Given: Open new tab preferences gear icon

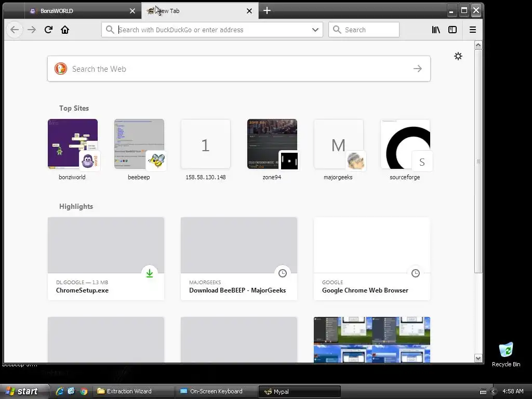Looking at the screenshot, I should pyautogui.click(x=458, y=56).
